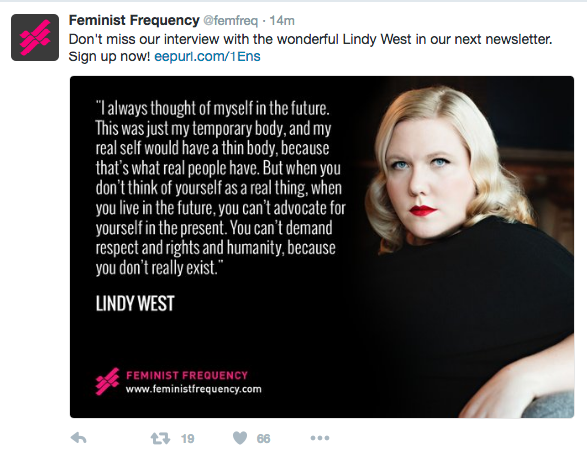The image size is (587, 455).
Task: Open the @femfreq handle
Action: pos(230,21)
